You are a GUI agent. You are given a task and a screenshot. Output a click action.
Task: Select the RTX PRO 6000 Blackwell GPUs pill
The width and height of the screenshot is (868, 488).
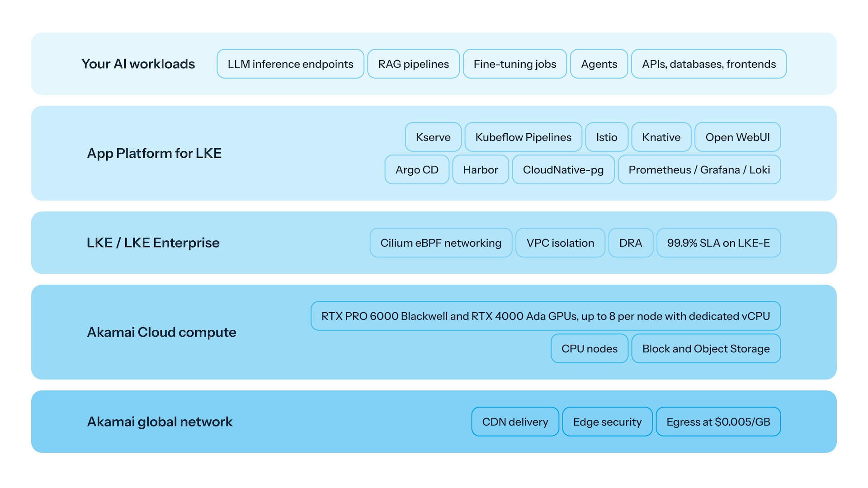pos(546,316)
